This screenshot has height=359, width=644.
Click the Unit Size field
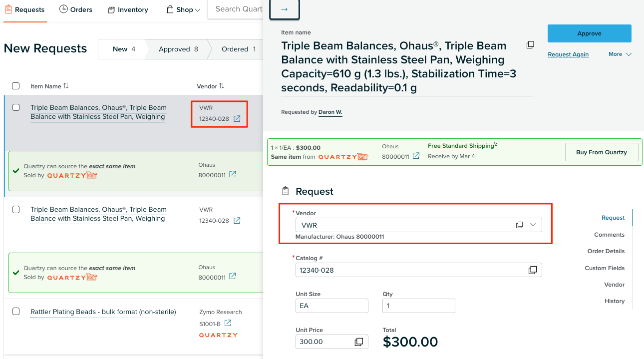pos(332,306)
